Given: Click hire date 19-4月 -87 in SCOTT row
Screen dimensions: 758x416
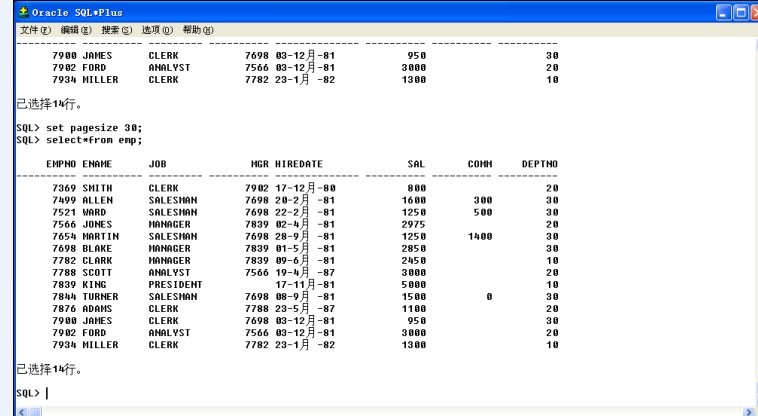Looking at the screenshot, I should pyautogui.click(x=305, y=272).
